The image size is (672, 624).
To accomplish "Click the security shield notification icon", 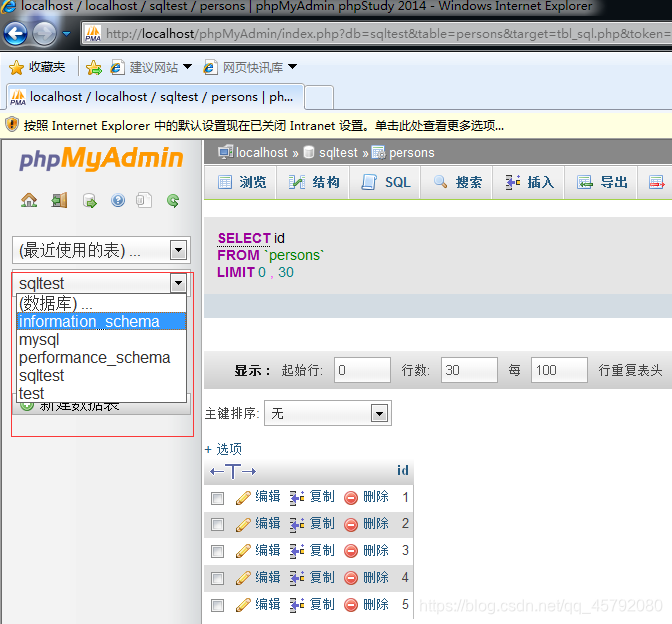I will [12, 124].
